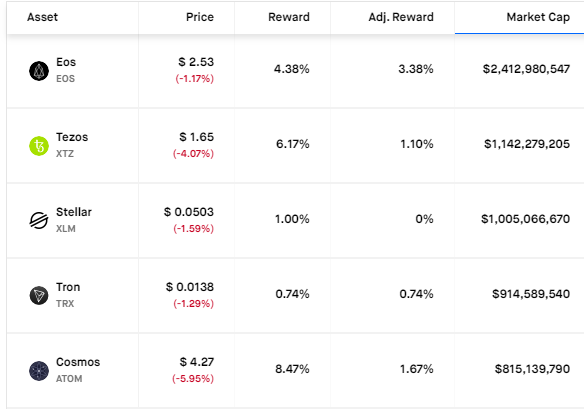584x409 pixels.
Task: Click the $ 0.0503 Stellar price
Action: (x=189, y=212)
